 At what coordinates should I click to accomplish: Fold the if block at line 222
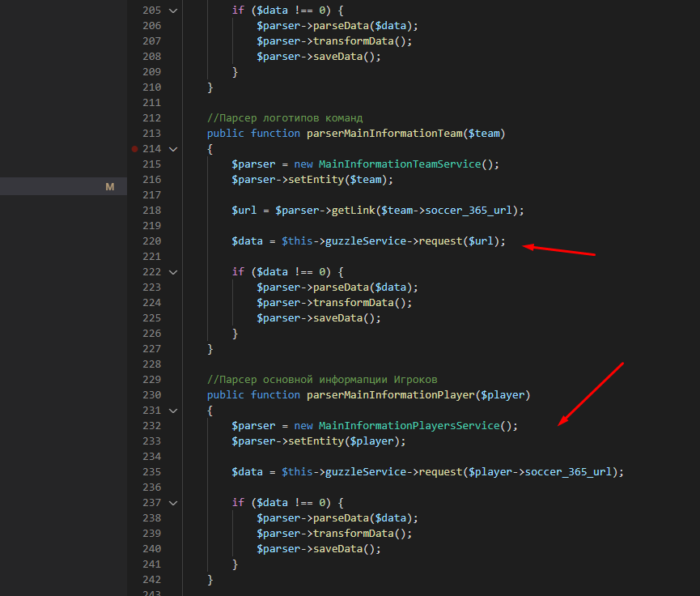pyautogui.click(x=172, y=272)
